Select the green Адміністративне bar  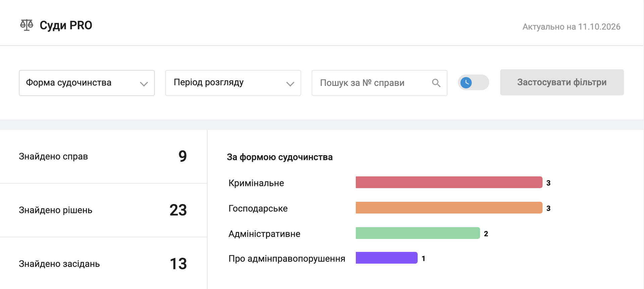[418, 233]
